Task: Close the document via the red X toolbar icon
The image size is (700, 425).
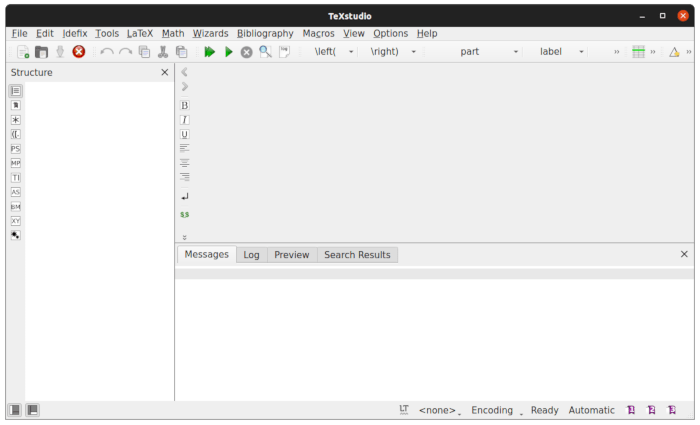Action: (x=79, y=52)
